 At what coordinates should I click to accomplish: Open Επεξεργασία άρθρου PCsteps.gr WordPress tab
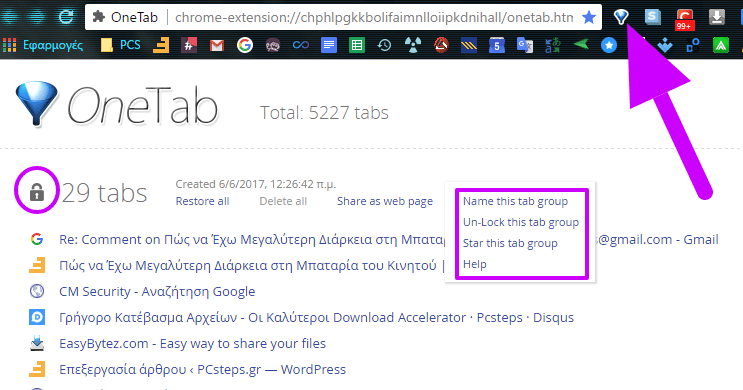pos(202,370)
